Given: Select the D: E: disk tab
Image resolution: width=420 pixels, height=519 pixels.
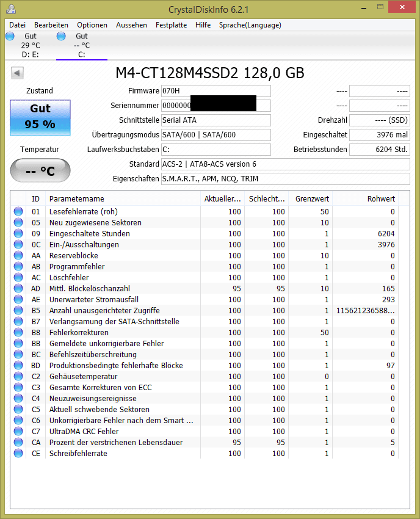Looking at the screenshot, I should coord(30,45).
